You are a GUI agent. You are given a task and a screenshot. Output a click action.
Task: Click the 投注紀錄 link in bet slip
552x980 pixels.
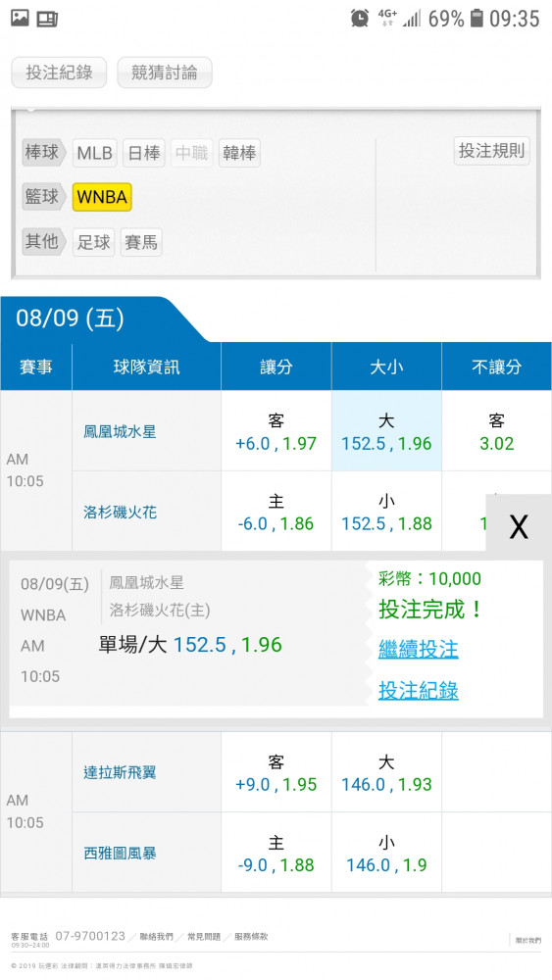pyautogui.click(x=419, y=690)
